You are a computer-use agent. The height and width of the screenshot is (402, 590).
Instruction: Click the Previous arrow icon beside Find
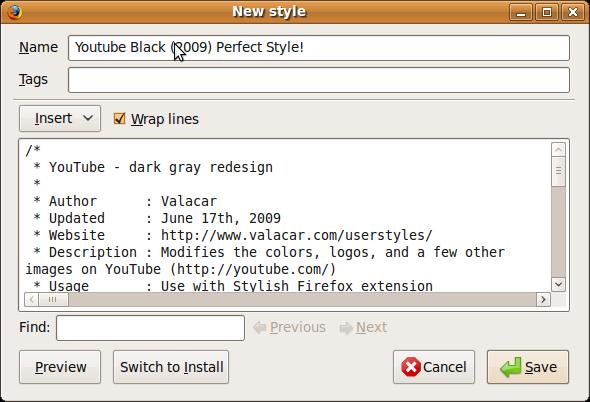click(260, 327)
